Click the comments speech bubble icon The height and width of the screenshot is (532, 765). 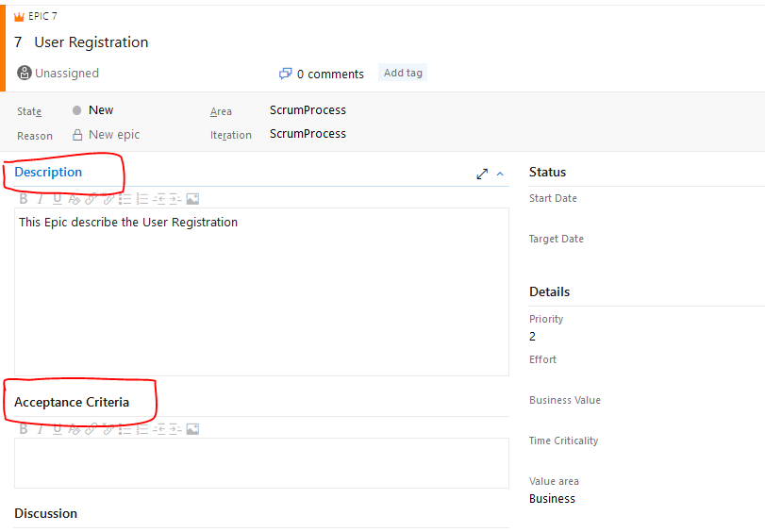(x=285, y=74)
